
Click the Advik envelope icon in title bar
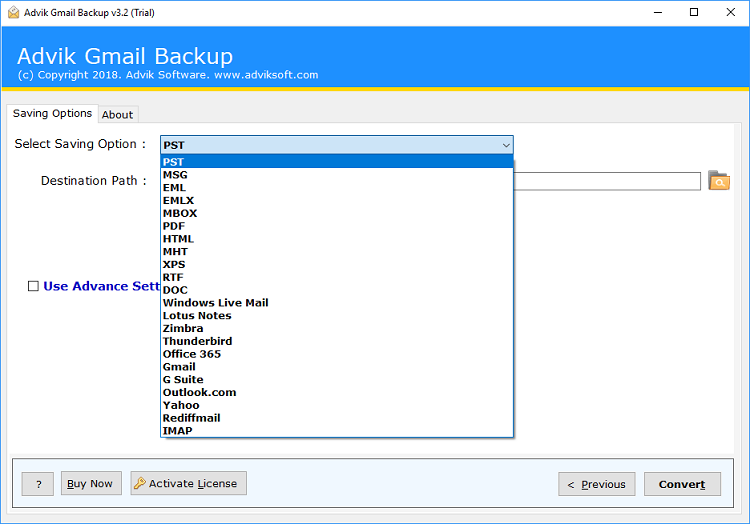coord(13,12)
